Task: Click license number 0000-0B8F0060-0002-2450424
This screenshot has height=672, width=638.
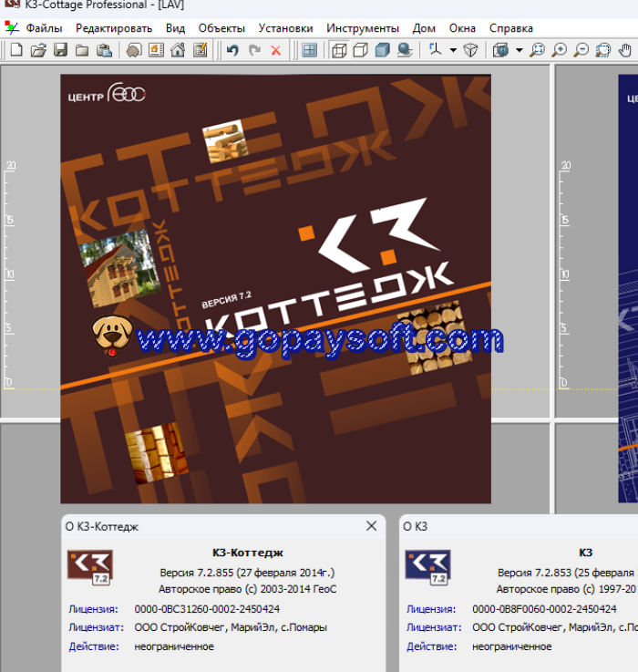Action: pos(544,609)
